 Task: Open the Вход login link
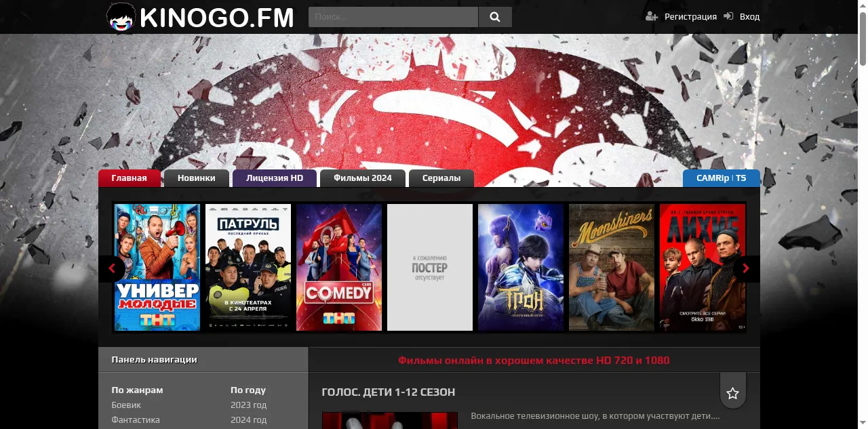coord(749,16)
